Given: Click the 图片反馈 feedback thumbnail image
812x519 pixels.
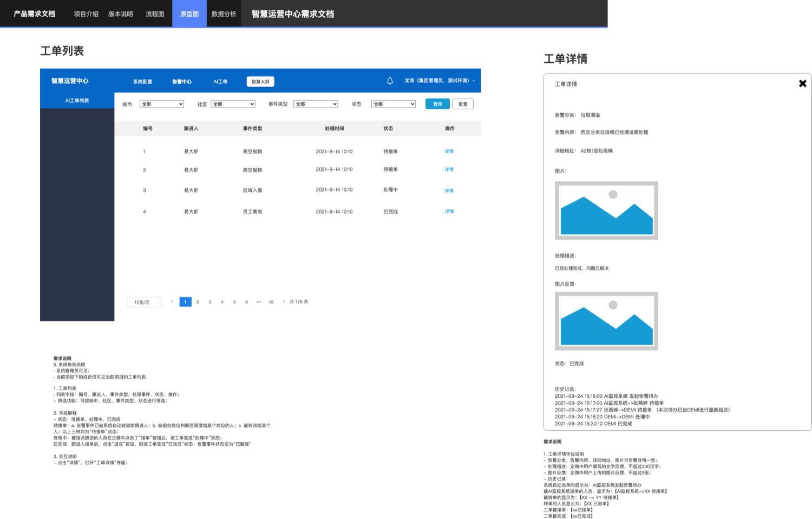Looking at the screenshot, I should [x=606, y=321].
